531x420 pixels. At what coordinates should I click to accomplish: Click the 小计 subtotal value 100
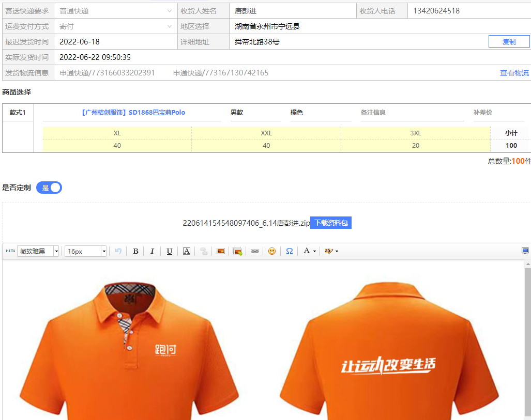coord(511,146)
